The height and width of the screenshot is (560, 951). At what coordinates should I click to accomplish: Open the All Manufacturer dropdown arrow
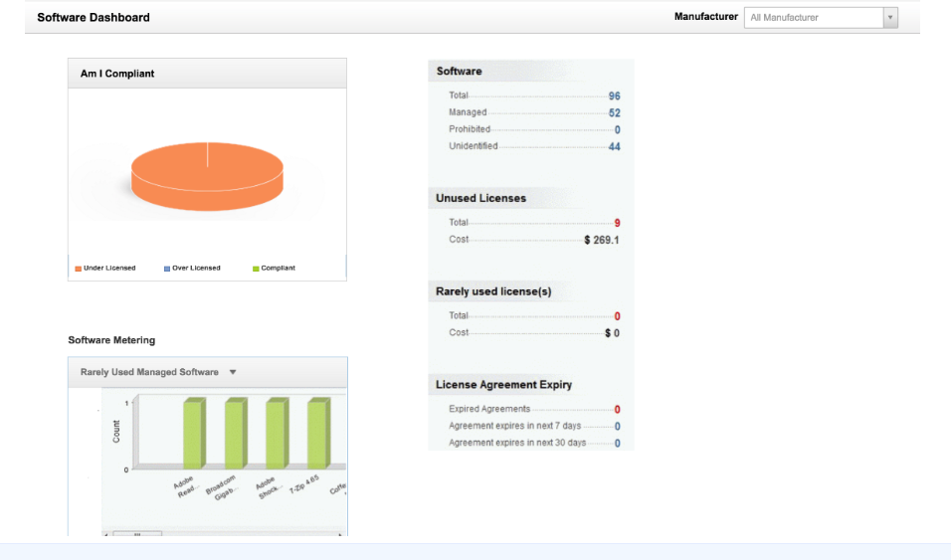coord(890,18)
